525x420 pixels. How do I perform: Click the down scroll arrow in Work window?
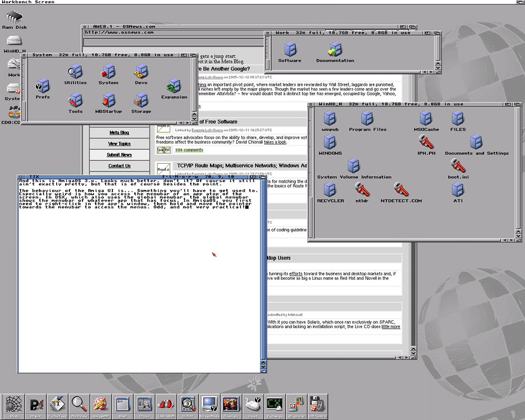(x=438, y=68)
